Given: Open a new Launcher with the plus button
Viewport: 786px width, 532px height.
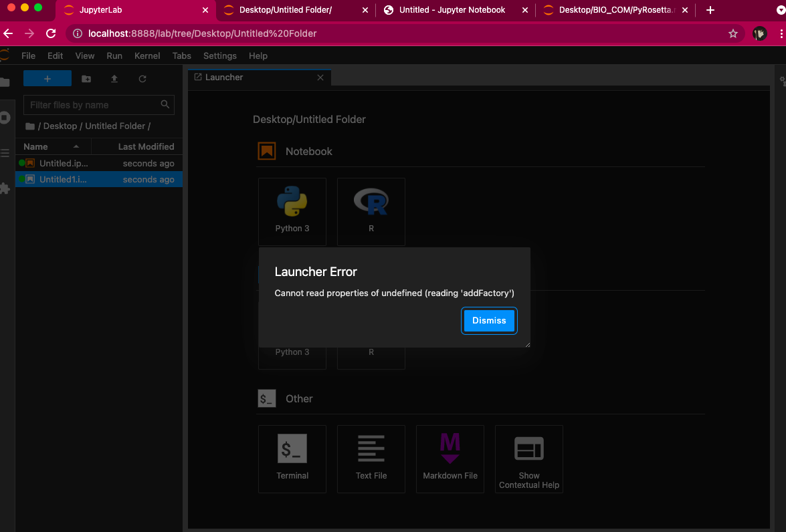Looking at the screenshot, I should [47, 78].
